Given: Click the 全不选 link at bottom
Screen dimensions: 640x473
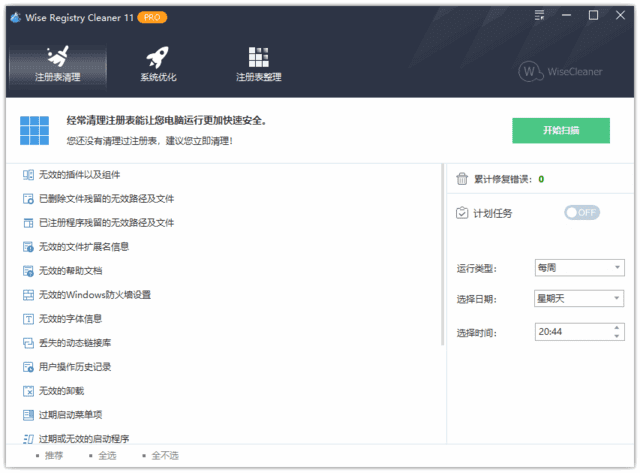Looking at the screenshot, I should [x=163, y=456].
